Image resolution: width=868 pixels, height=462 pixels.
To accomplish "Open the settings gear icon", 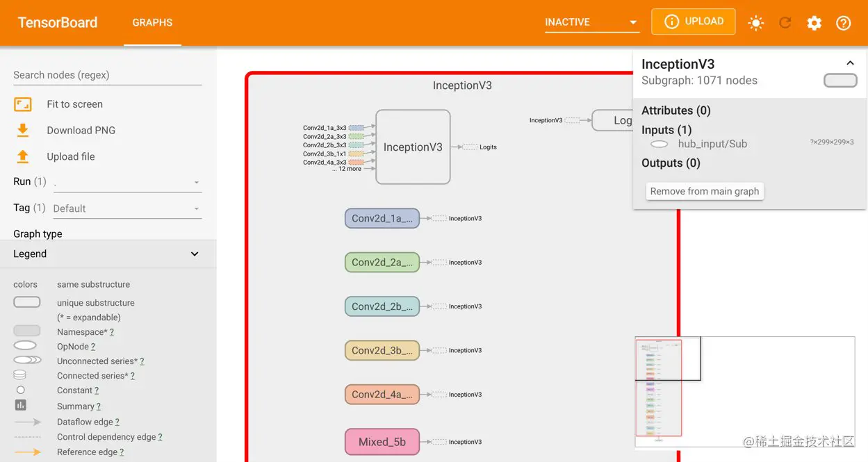I will [x=814, y=23].
